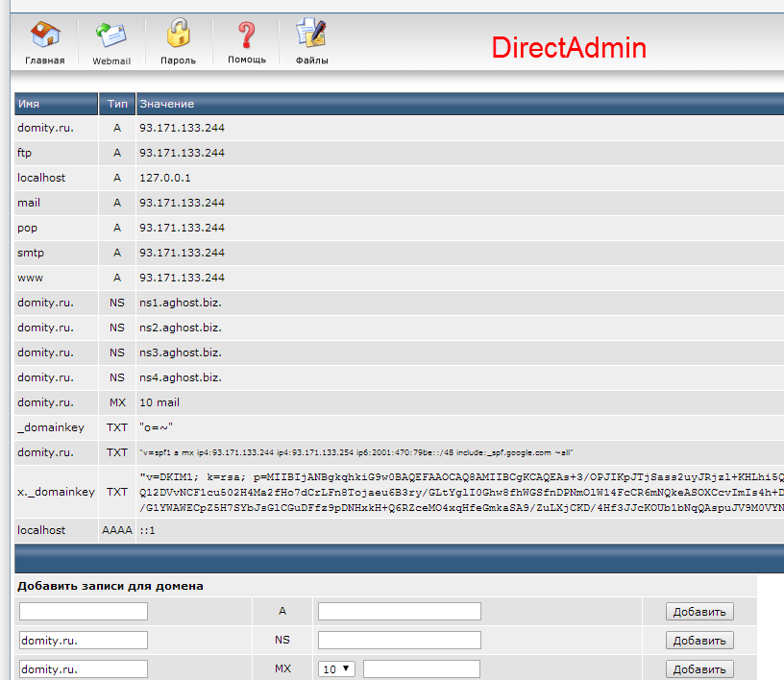784x680 pixels.
Task: Focus the value field for the NS record
Action: coord(400,640)
